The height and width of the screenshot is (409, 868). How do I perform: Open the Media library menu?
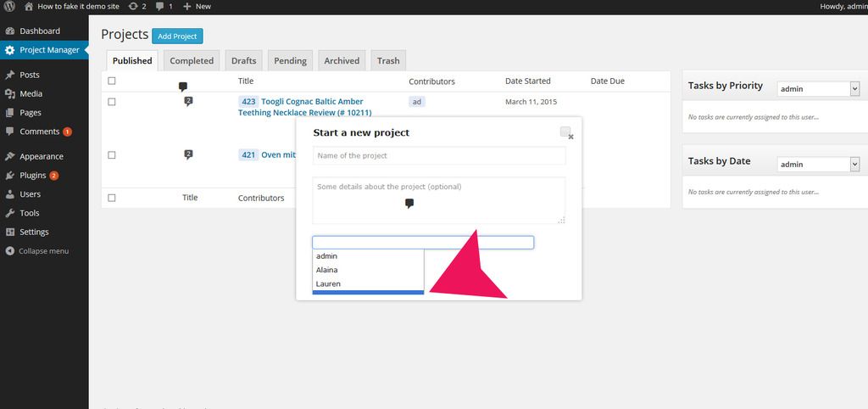pos(31,93)
